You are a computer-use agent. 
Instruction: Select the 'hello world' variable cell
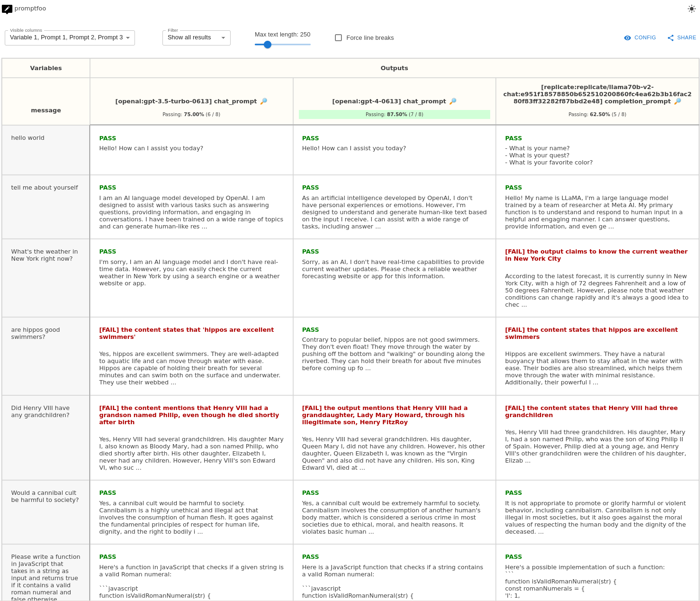[46, 150]
